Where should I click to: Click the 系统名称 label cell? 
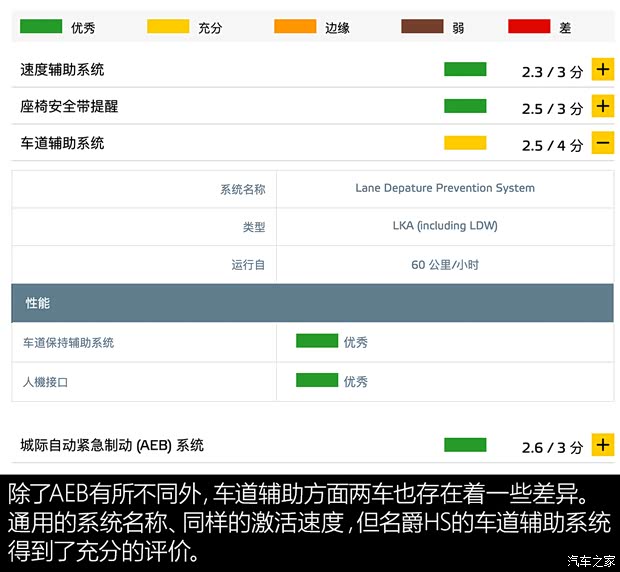point(144,189)
